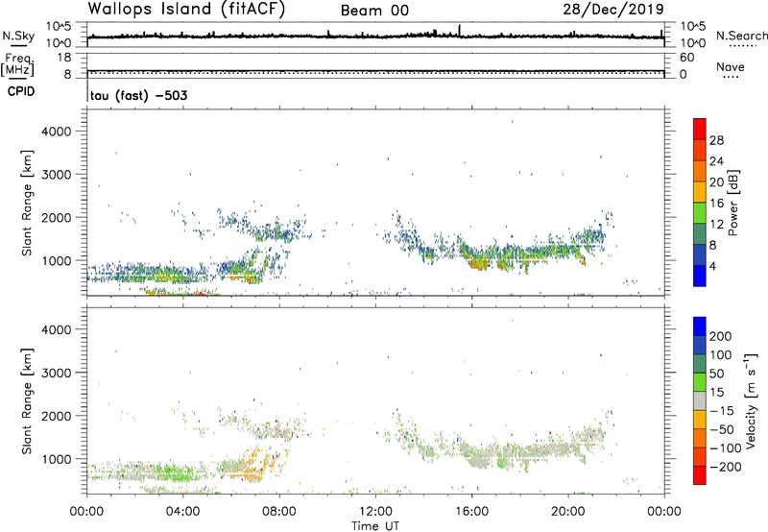Image resolution: width=768 pixels, height=532 pixels.
Task: Click the title "Wallops Island (fitACF)"
Action: [186, 10]
